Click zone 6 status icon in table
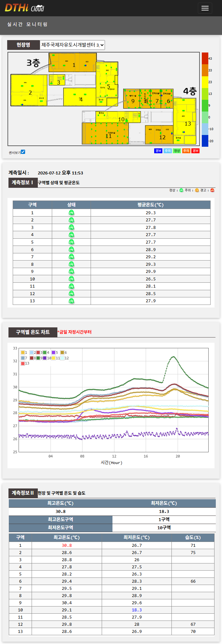The width and height of the screenshot is (222, 644). (x=71, y=249)
